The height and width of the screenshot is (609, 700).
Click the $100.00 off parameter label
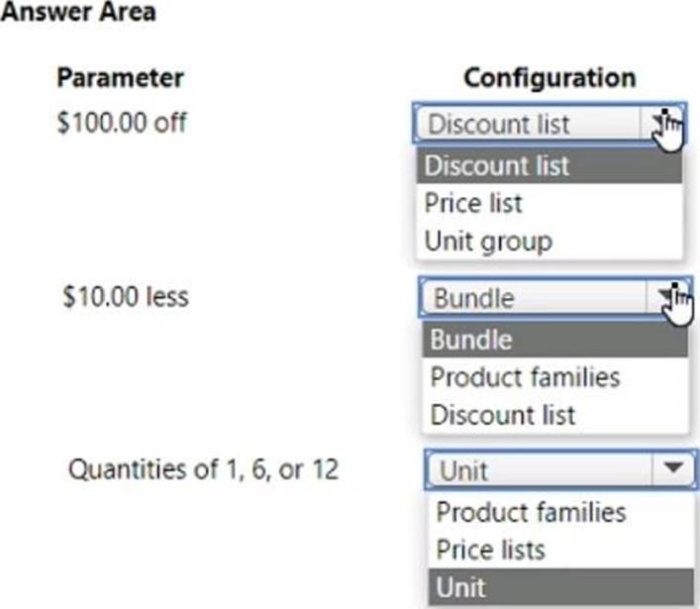point(122,124)
